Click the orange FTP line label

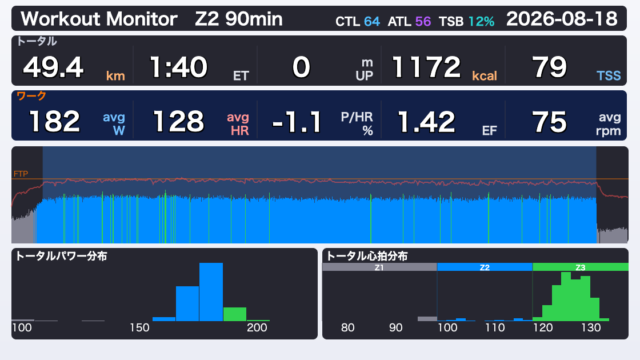pyautogui.click(x=21, y=174)
